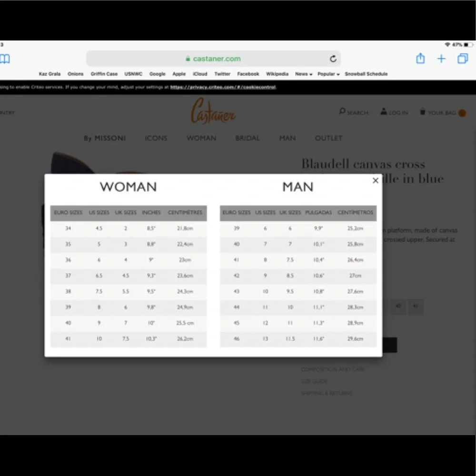Open the Safari bookmarks book icon
Viewport: 476px width, 476px height.
click(5, 59)
